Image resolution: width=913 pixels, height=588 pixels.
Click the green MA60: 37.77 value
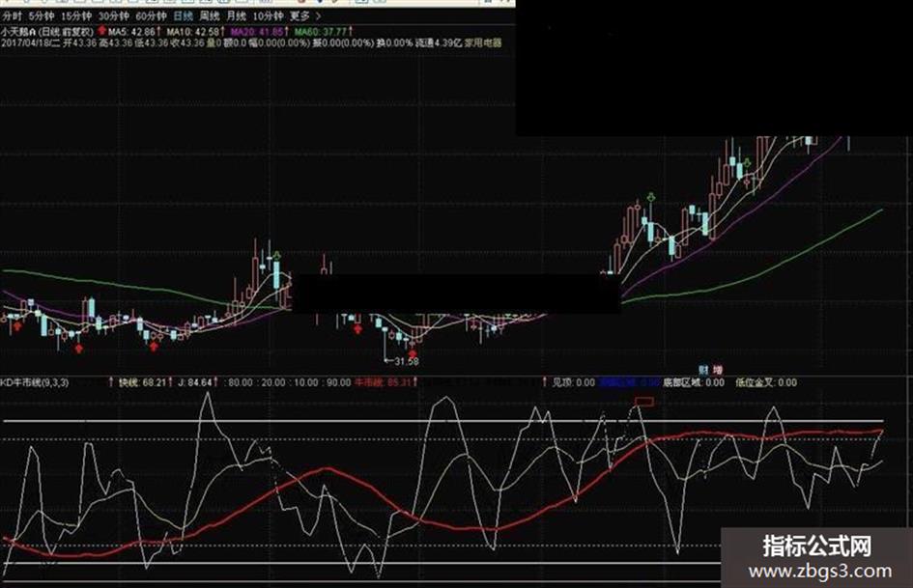tap(320, 32)
